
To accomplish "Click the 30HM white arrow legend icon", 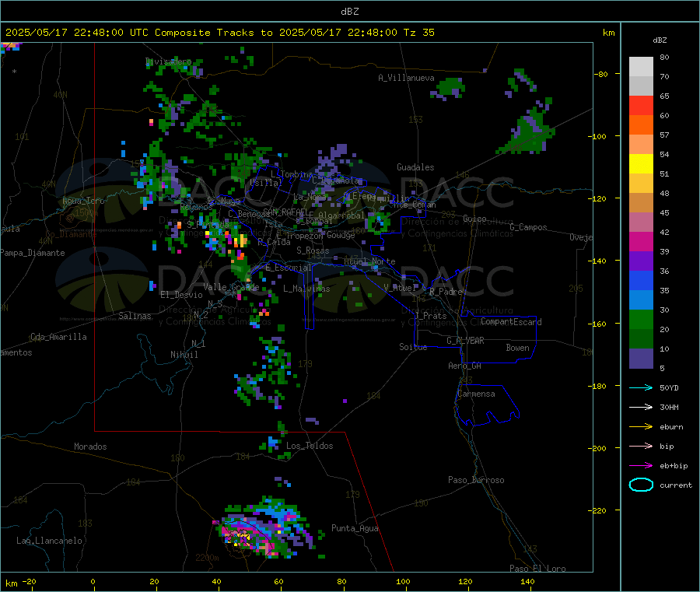I will 641,407.
